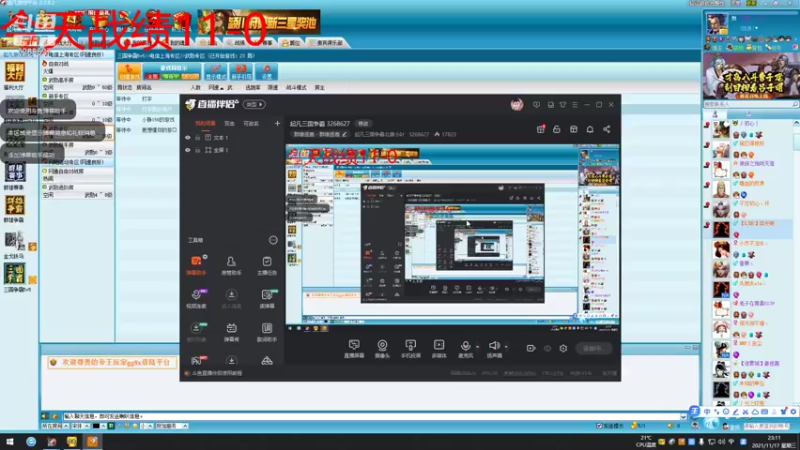Open the last tab at right of platform tab row
800x450 pixels.
pos(327,43)
